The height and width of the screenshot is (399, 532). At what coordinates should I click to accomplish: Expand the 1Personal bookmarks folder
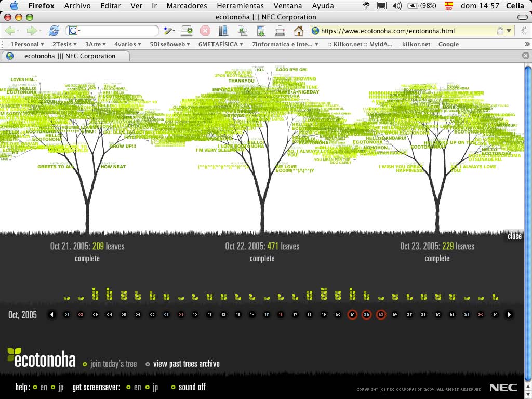[x=27, y=44]
